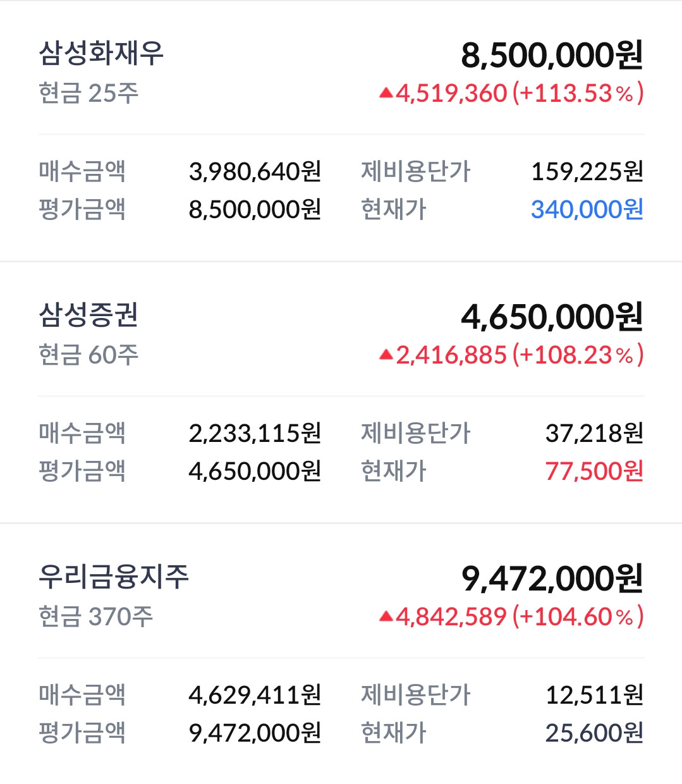682x784 pixels.
Task: Click the 2,233,115원 purchase amount
Action: [255, 433]
